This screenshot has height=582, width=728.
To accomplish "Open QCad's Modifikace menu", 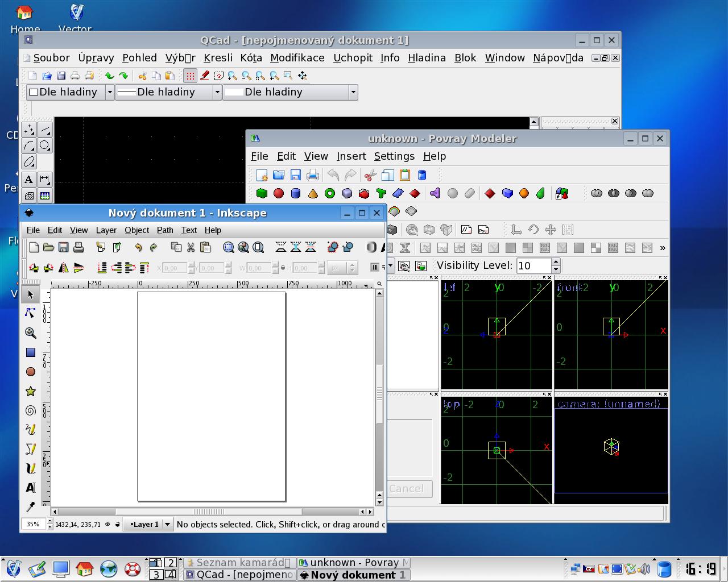I will [297, 58].
